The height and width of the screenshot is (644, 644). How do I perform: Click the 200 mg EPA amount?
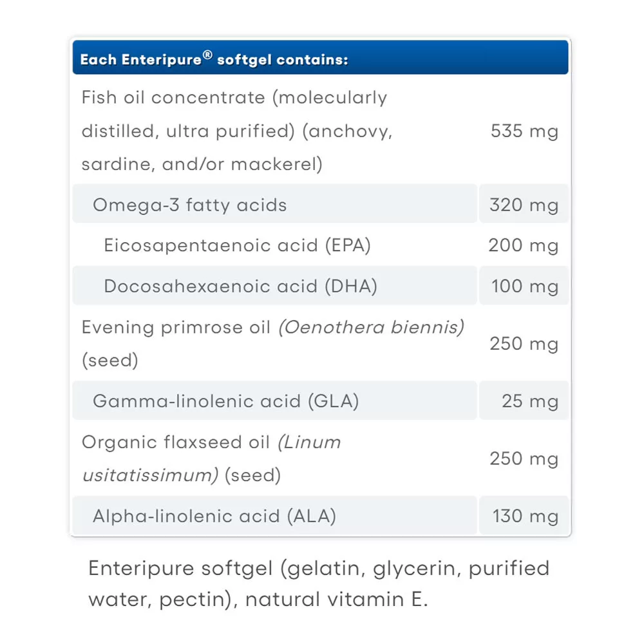tap(524, 245)
